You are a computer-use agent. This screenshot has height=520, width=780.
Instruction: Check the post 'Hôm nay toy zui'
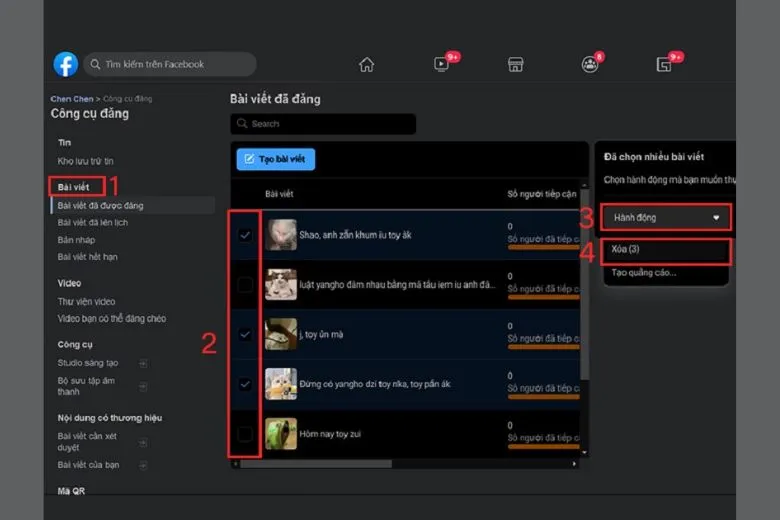click(x=245, y=434)
